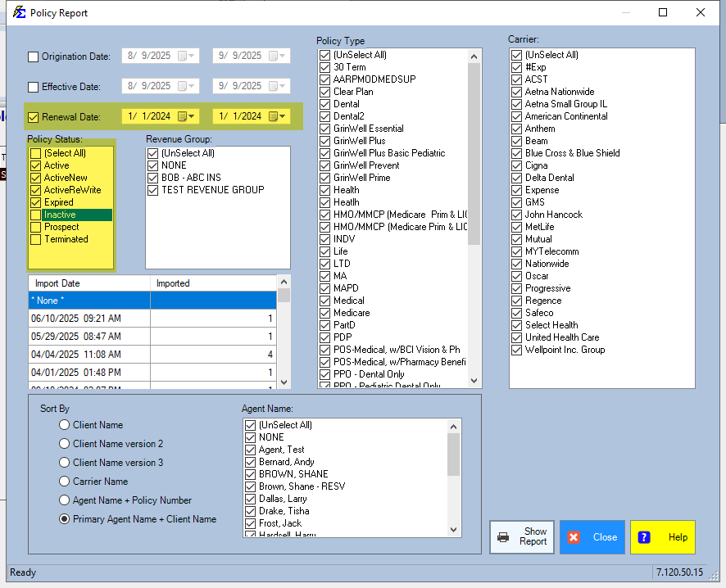Check the Inactive policy status
This screenshot has height=588, width=726.
[35, 215]
